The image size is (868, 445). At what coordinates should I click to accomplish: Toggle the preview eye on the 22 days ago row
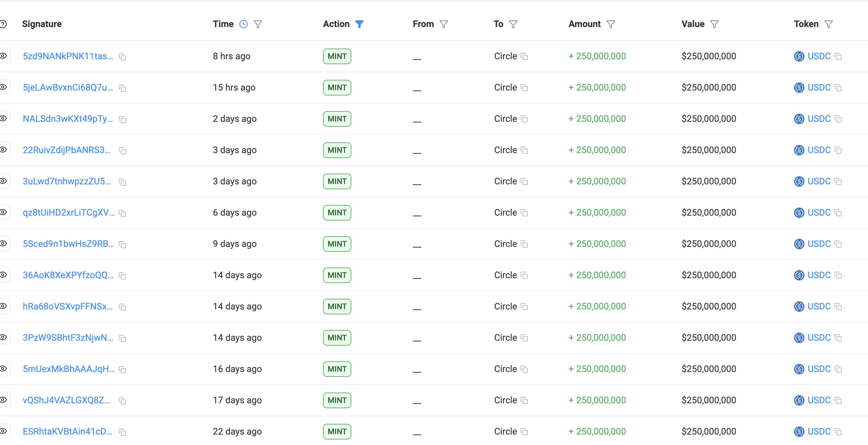(x=4, y=432)
